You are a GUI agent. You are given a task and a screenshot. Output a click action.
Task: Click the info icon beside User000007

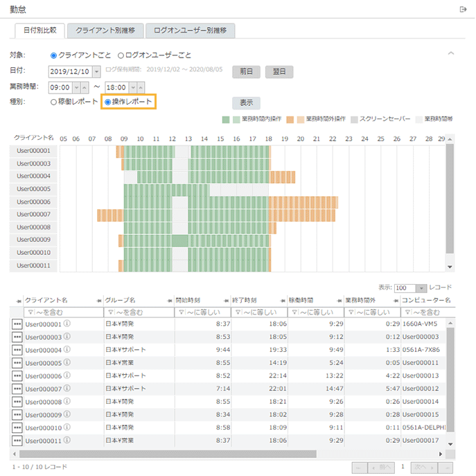(x=67, y=388)
